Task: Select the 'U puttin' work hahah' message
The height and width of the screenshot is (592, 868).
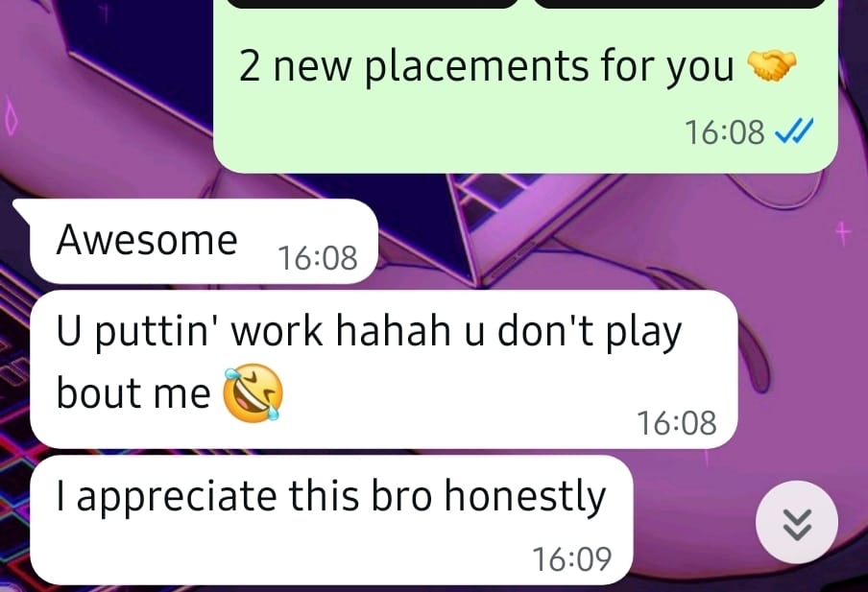Action: pos(384,369)
